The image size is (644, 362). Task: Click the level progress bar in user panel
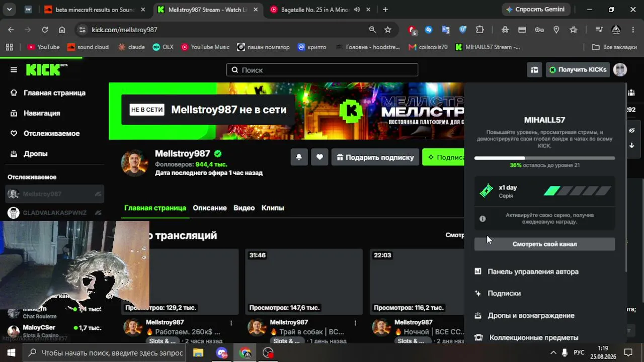544,158
